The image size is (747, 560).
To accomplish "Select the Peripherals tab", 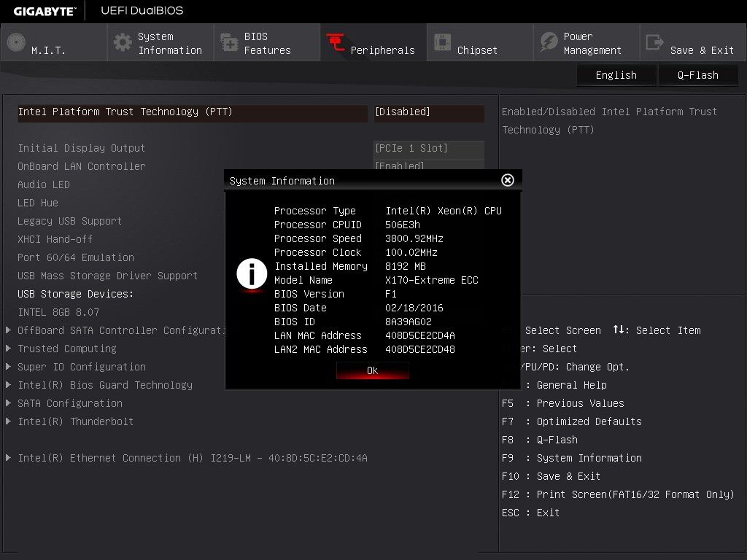I will [373, 43].
